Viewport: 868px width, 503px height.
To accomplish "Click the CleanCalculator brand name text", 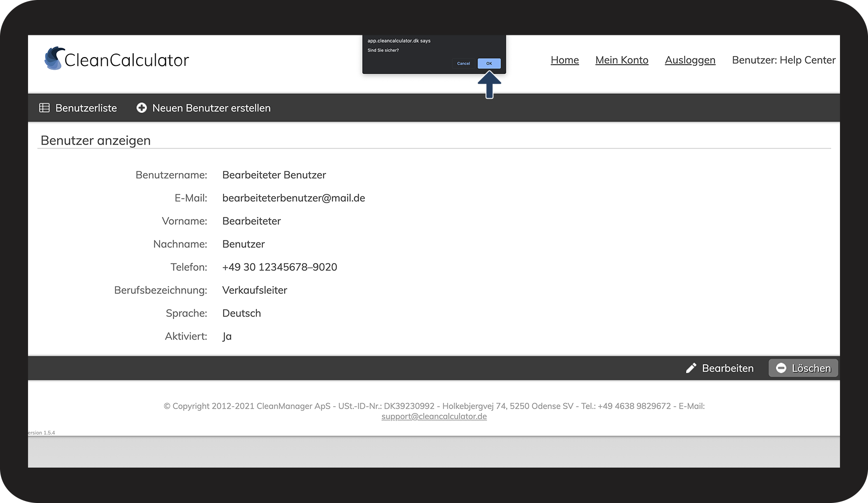I will (127, 60).
